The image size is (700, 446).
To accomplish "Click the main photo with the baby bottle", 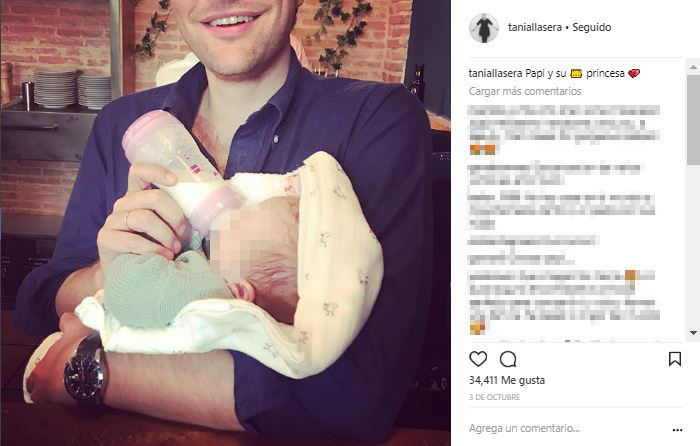I will pos(225,223).
